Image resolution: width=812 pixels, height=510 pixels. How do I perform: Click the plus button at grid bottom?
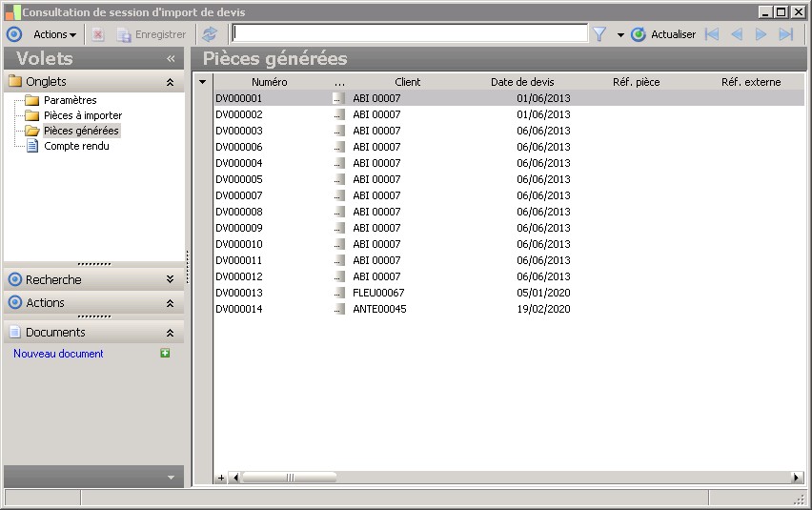[x=221, y=478]
